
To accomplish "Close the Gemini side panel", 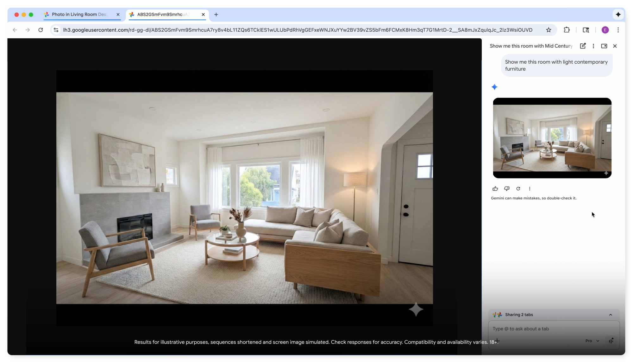I will 615,46.
